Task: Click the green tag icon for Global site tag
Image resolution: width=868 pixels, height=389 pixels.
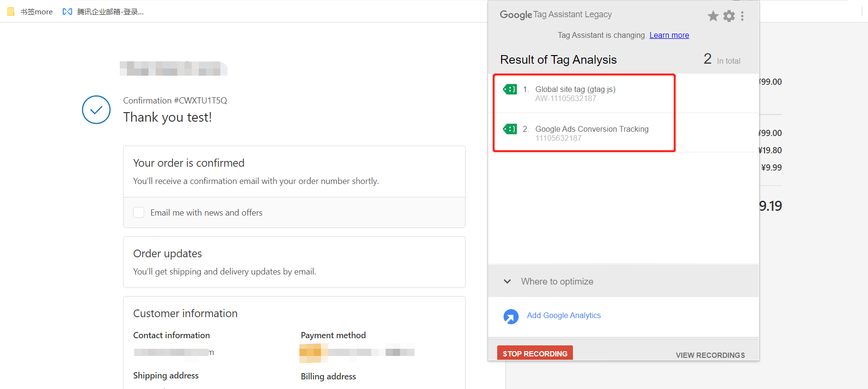Action: (x=510, y=89)
